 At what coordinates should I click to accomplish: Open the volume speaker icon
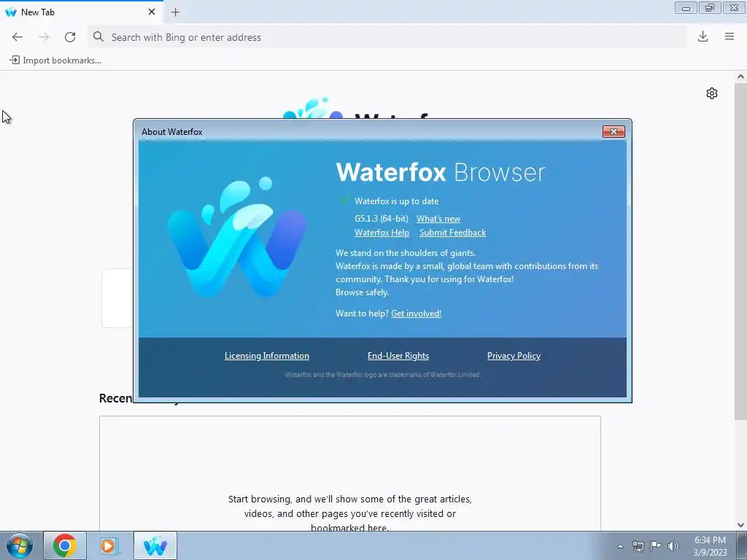click(x=673, y=546)
